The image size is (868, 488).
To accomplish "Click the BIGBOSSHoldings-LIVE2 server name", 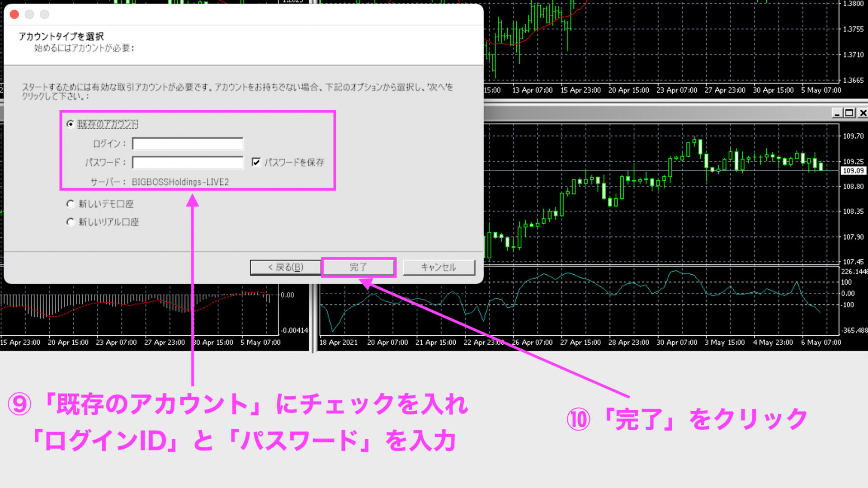I will [x=180, y=182].
